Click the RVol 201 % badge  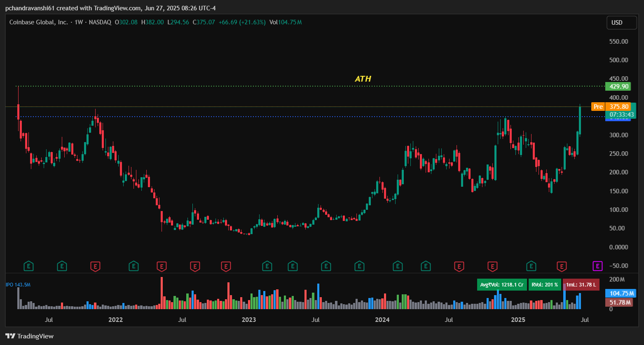(545, 284)
